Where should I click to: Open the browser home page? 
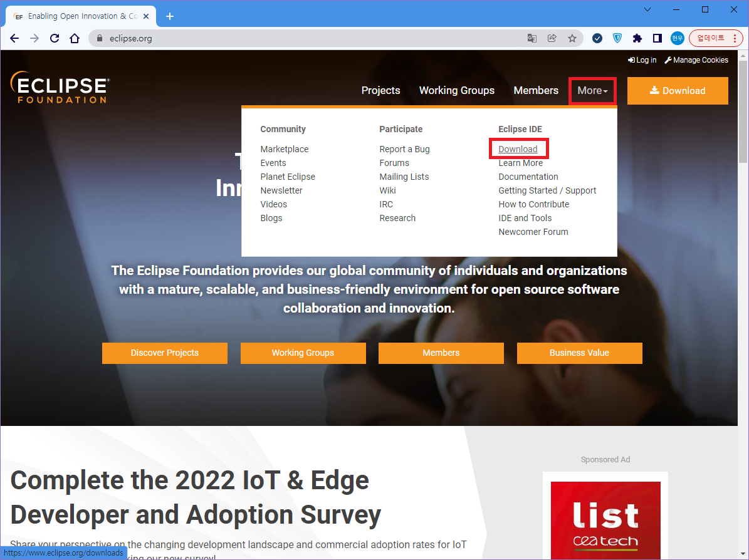click(75, 38)
